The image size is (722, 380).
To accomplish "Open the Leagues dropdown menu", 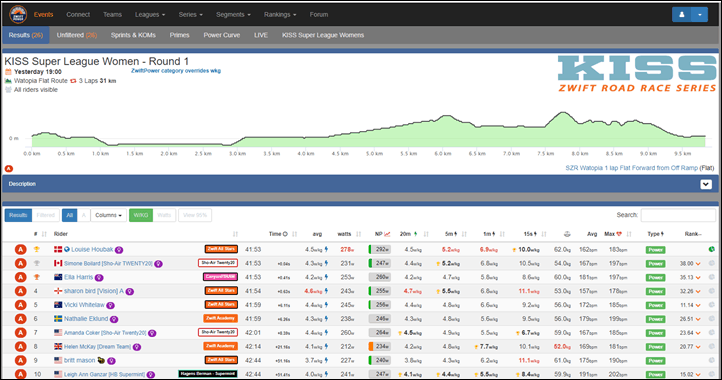I will [150, 14].
